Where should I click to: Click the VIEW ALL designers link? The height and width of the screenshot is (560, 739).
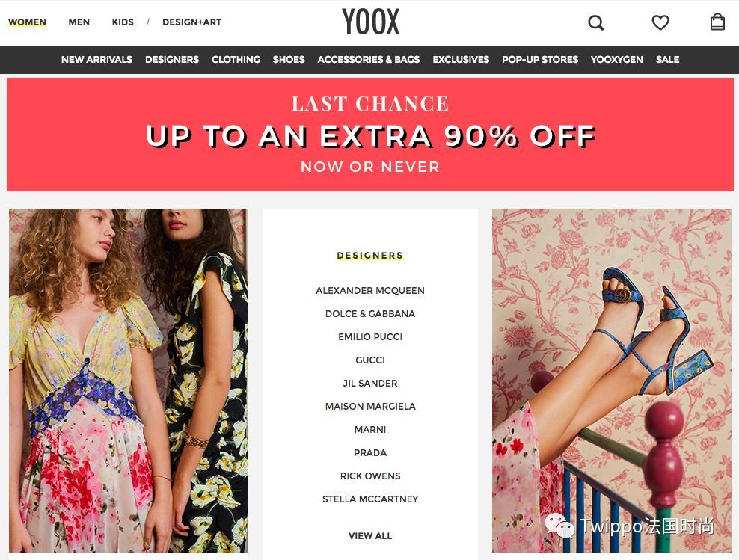370,536
